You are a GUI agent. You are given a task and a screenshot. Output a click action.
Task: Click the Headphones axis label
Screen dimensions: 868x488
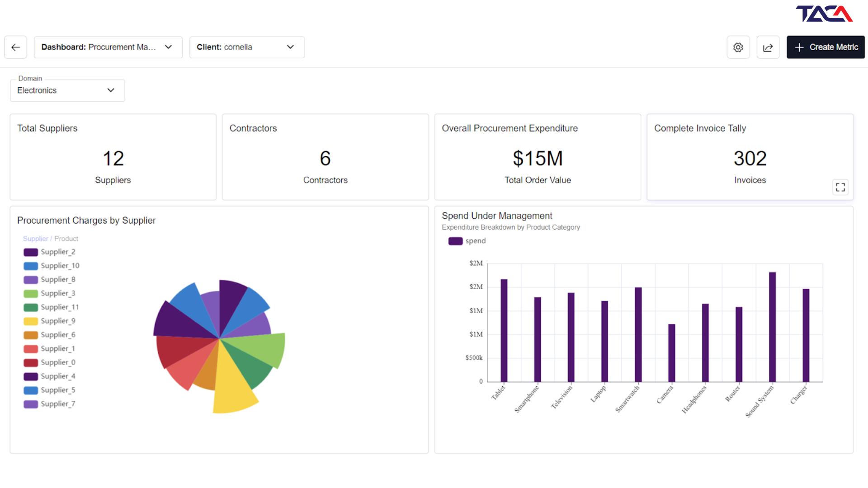pos(694,399)
